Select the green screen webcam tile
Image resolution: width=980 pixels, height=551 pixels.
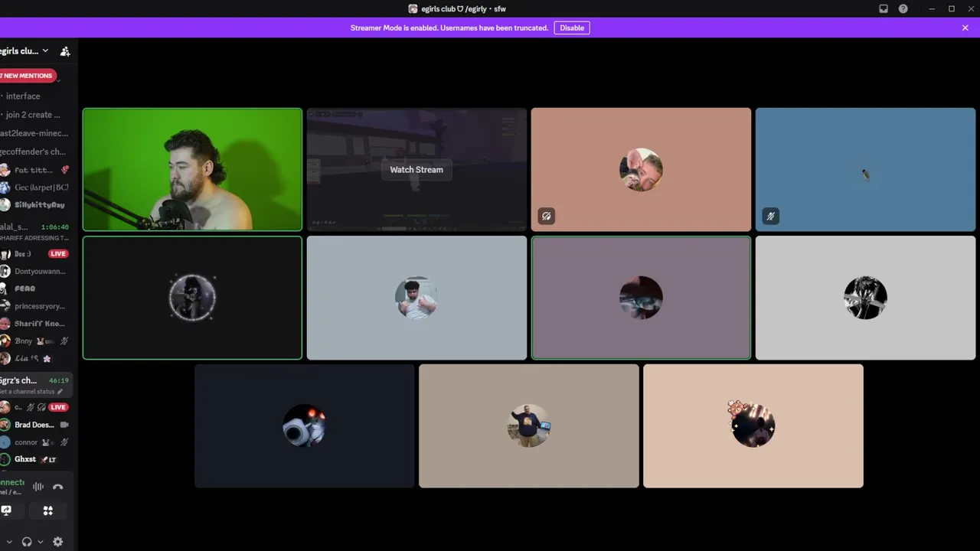[192, 169]
